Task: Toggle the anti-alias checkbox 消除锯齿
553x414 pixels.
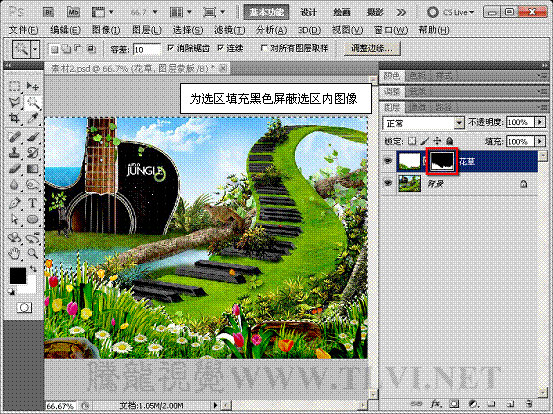Action: point(170,48)
